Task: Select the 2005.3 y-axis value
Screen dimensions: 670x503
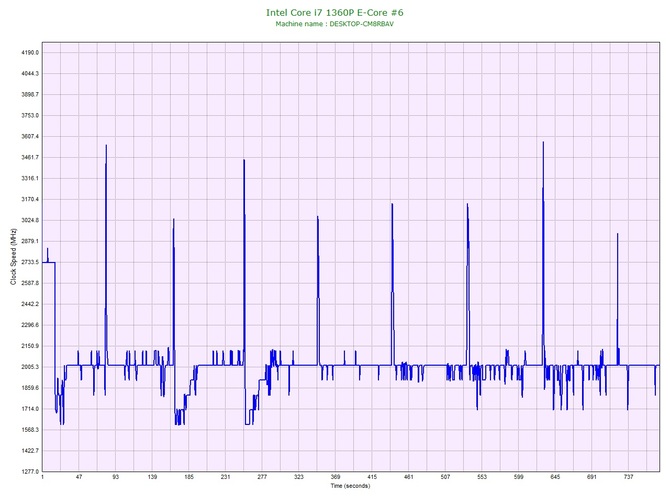Action: point(30,367)
